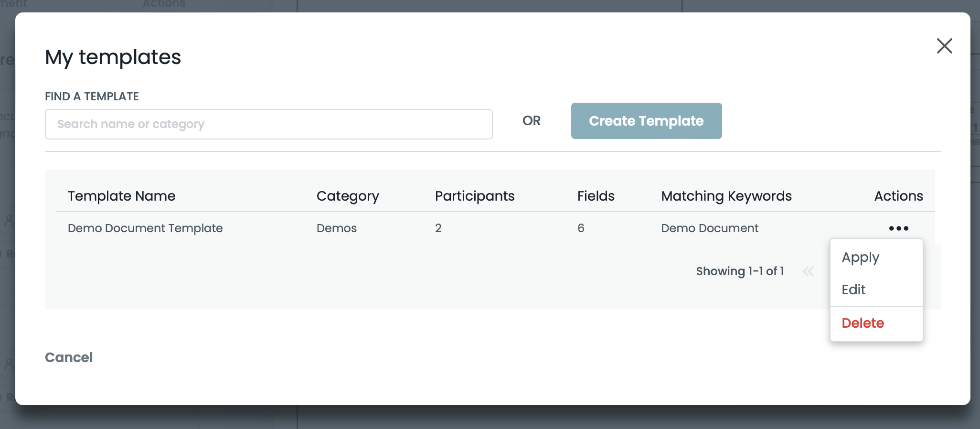Select Edit in the actions menu
The image size is (980, 429).
(x=853, y=290)
